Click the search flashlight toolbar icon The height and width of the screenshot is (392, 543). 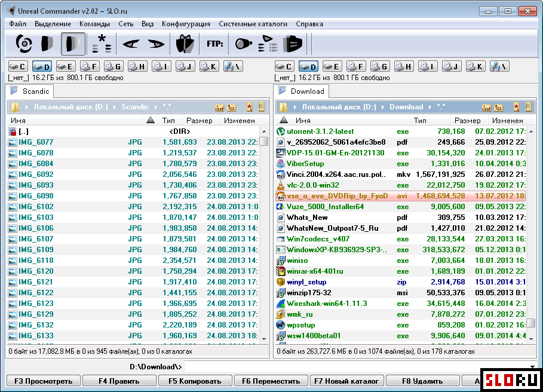coord(244,44)
